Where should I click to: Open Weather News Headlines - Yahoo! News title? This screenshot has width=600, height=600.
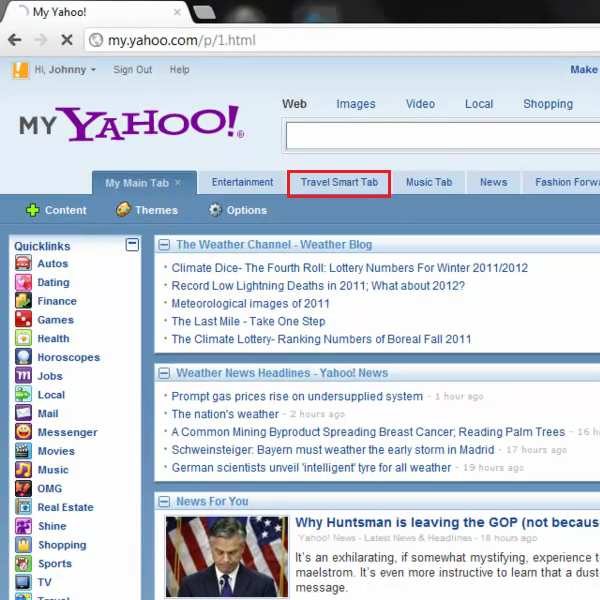click(x=282, y=373)
